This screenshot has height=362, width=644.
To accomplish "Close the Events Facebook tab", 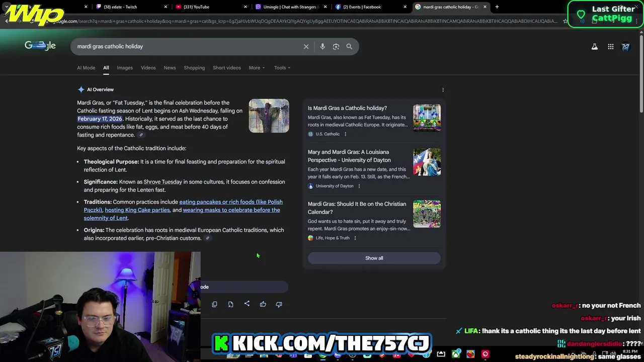I will point(405,7).
